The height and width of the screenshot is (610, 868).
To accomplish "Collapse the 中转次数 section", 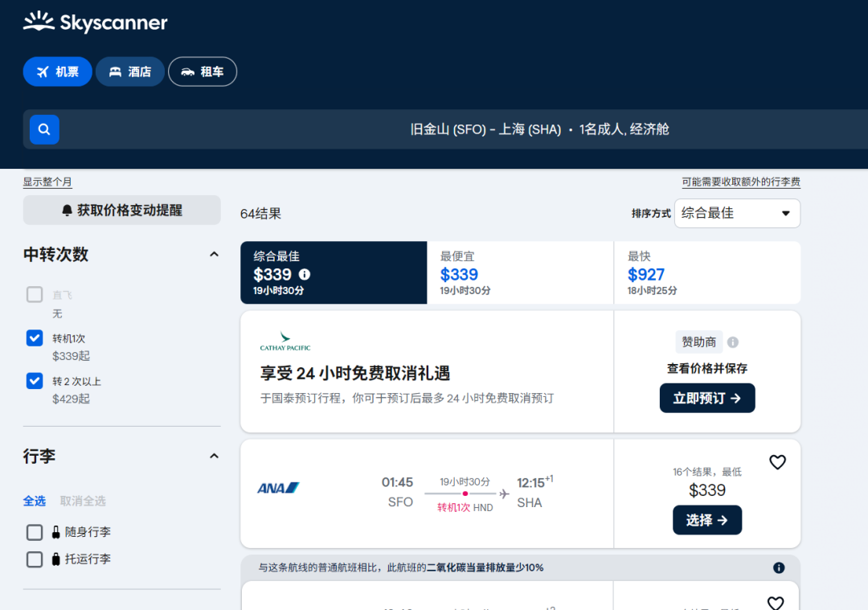I will click(214, 255).
